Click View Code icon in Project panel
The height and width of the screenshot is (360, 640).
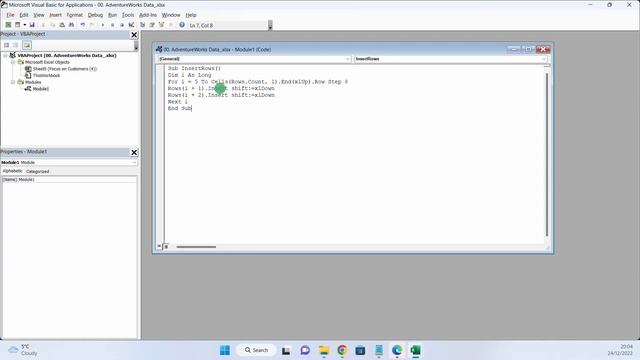(7, 45)
